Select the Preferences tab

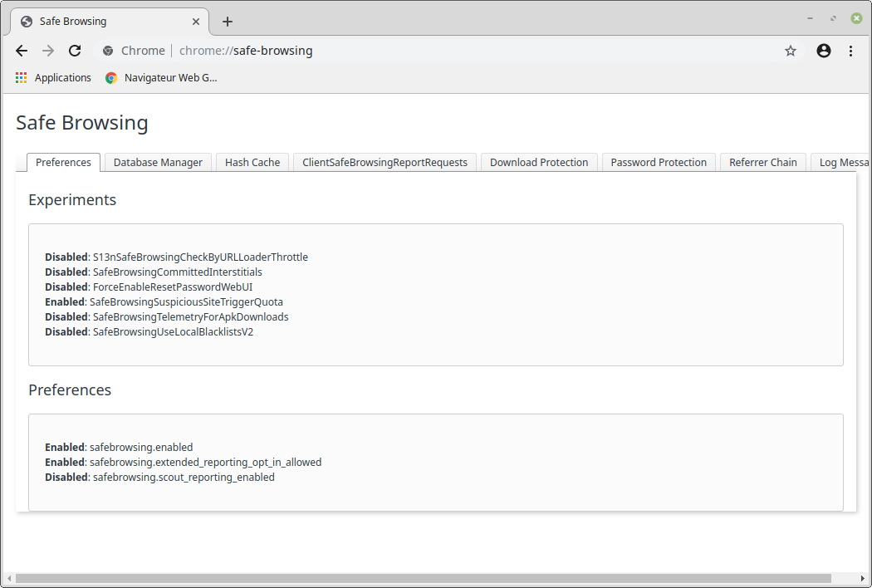[63, 163]
